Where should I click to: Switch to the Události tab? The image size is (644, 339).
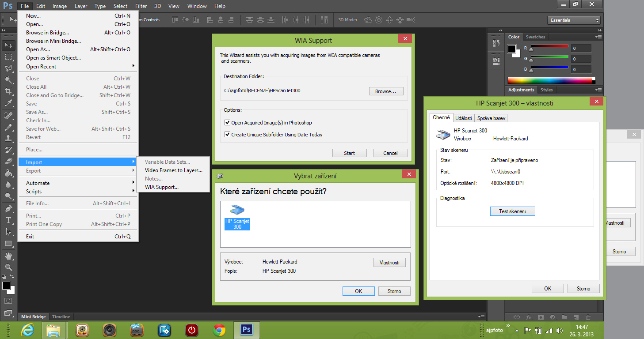click(464, 118)
